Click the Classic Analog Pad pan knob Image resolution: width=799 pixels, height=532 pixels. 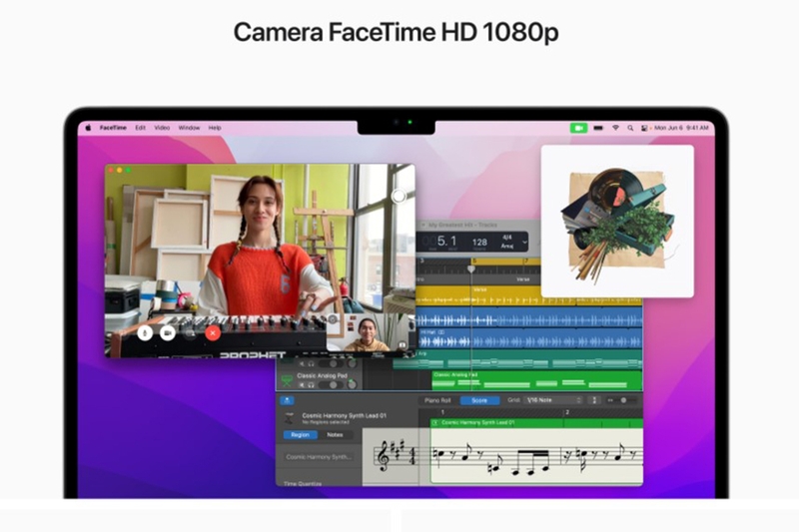[x=352, y=384]
